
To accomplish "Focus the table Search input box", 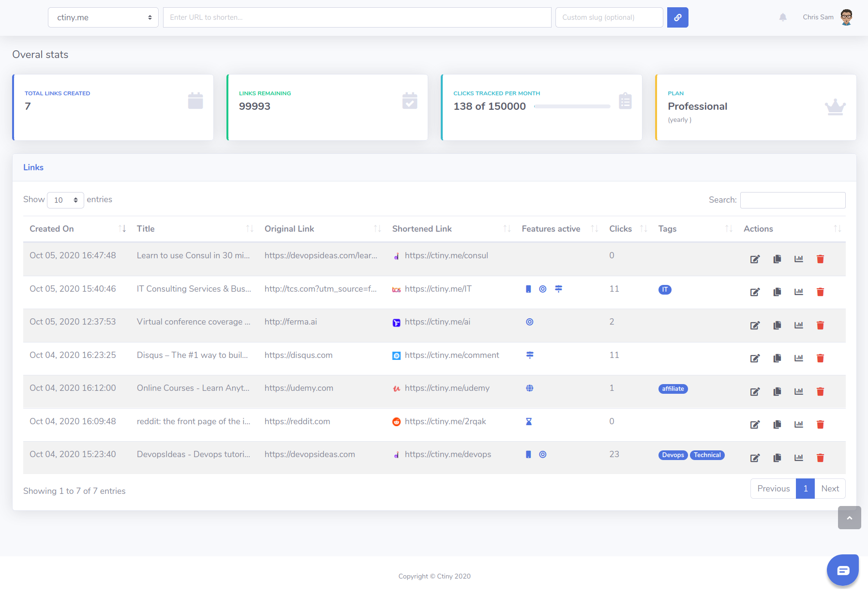I will [x=793, y=200].
